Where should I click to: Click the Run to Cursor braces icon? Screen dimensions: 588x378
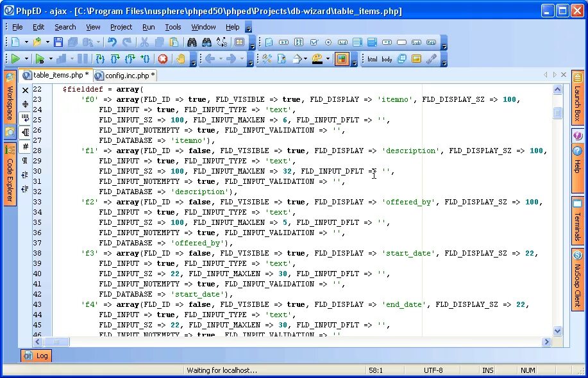(x=145, y=59)
